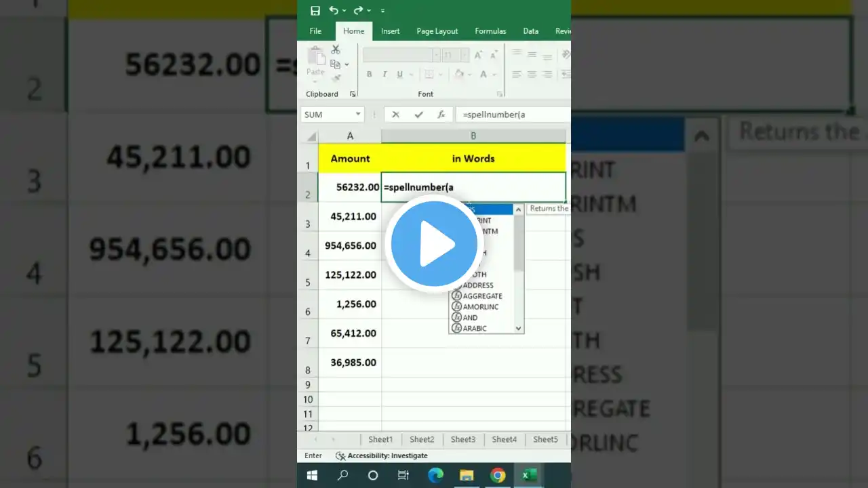
Task: Open the Data ribbon tab
Action: click(531, 31)
